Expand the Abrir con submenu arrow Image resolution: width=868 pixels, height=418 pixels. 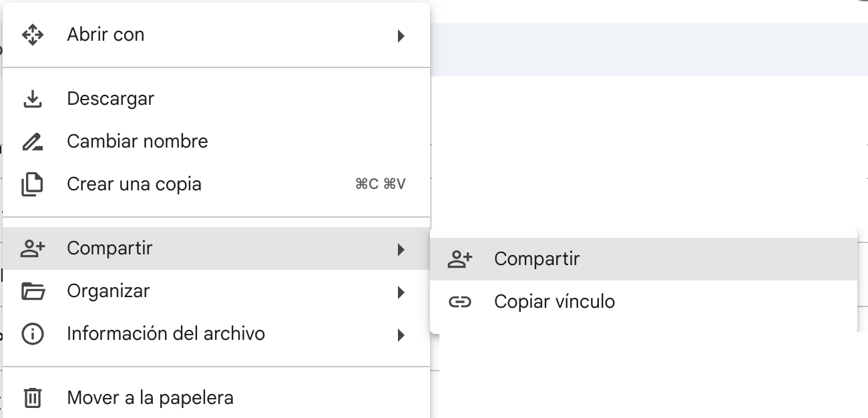pos(401,35)
